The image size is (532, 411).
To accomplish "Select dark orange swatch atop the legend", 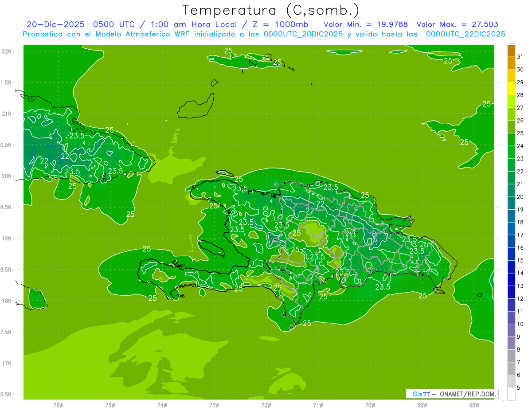I will (511, 50).
